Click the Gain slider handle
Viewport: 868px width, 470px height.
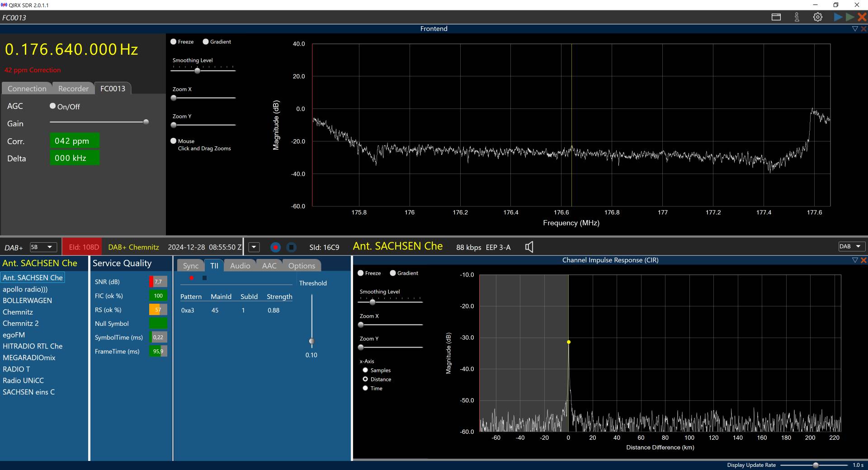click(146, 122)
